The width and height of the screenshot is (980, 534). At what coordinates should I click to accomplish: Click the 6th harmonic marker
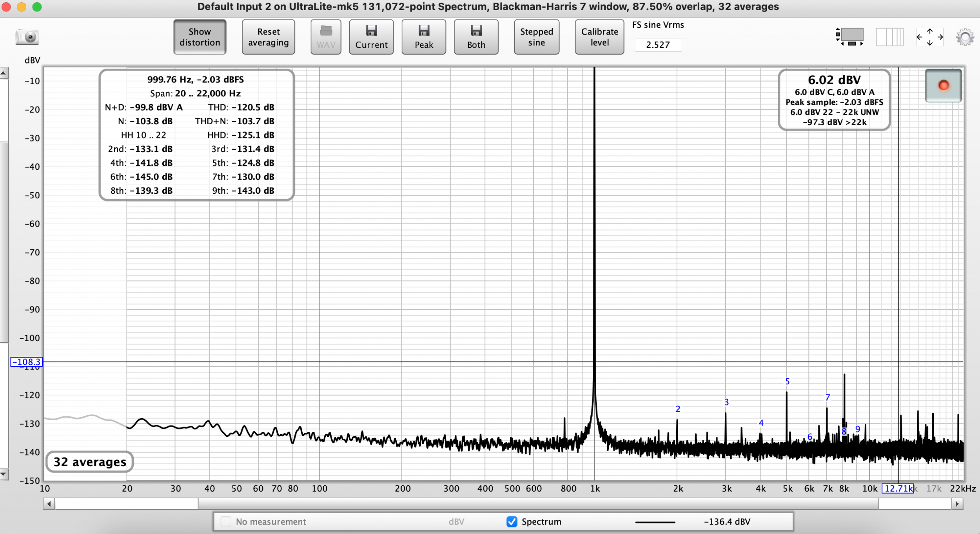(x=810, y=437)
